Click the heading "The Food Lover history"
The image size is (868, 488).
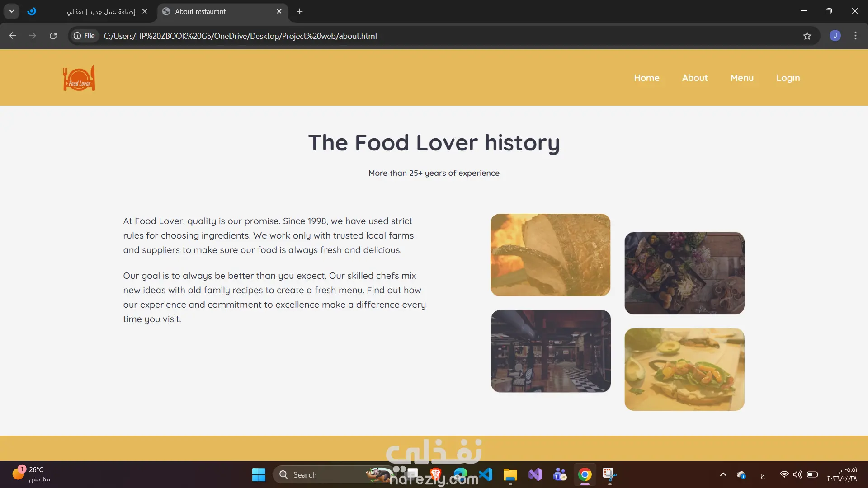pos(434,143)
